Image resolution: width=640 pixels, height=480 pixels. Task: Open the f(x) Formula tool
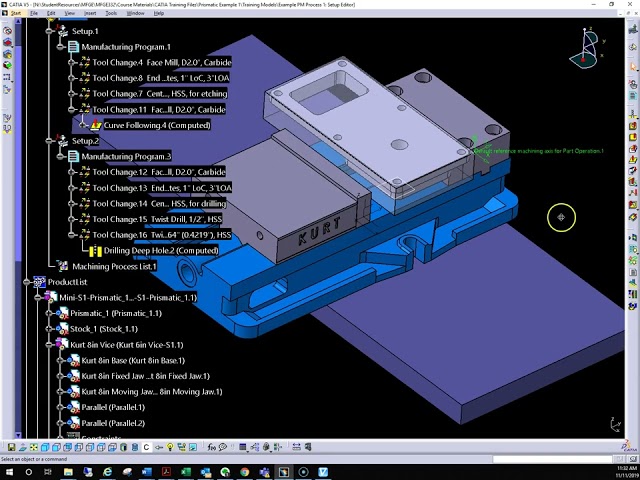211,447
